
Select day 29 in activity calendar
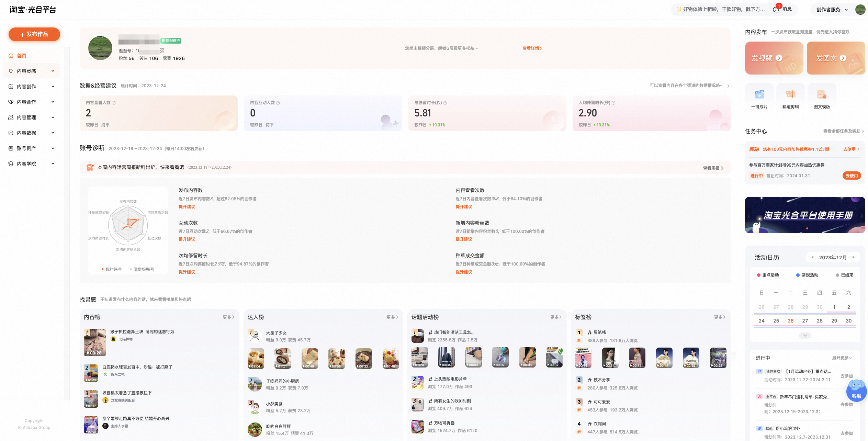834,321
